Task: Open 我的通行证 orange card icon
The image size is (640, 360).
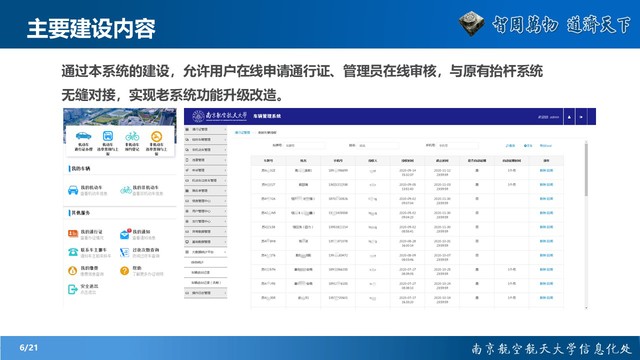Action: point(73,234)
